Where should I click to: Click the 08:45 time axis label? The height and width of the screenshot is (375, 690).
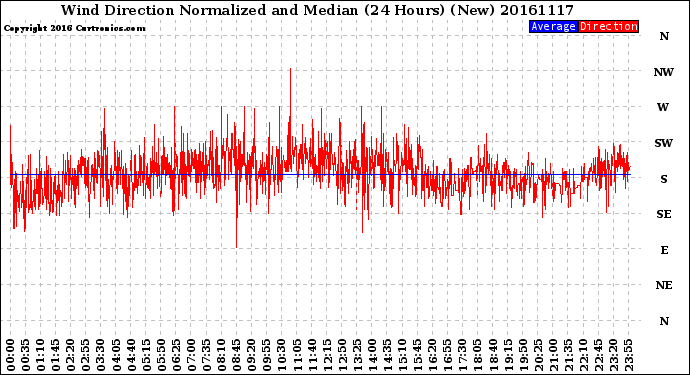(237, 355)
